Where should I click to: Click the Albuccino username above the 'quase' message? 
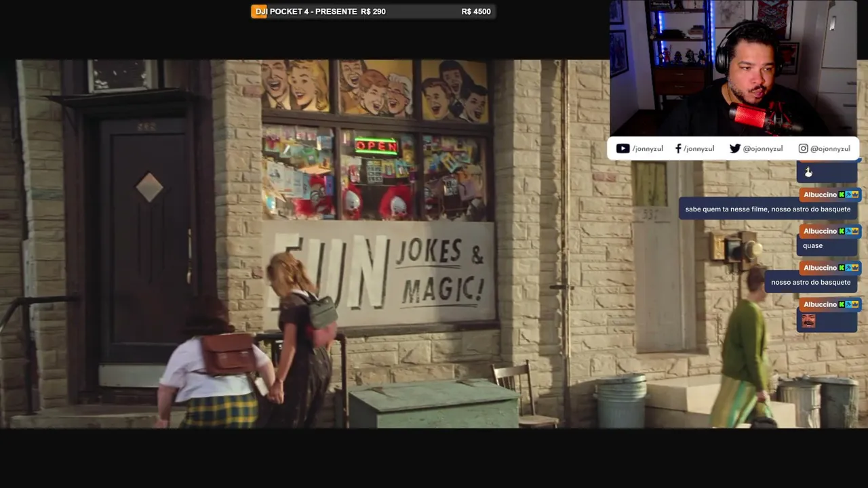tap(821, 231)
